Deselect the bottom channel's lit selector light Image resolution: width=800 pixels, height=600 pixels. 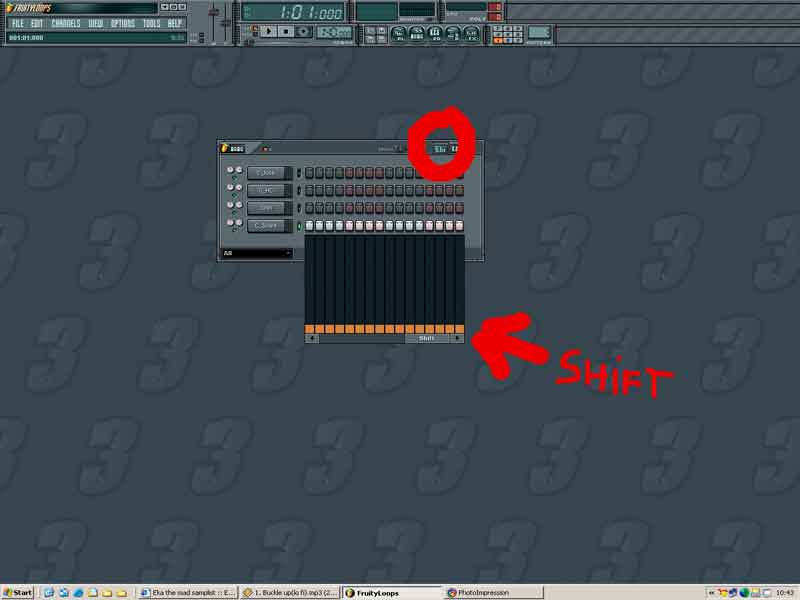coord(299,226)
